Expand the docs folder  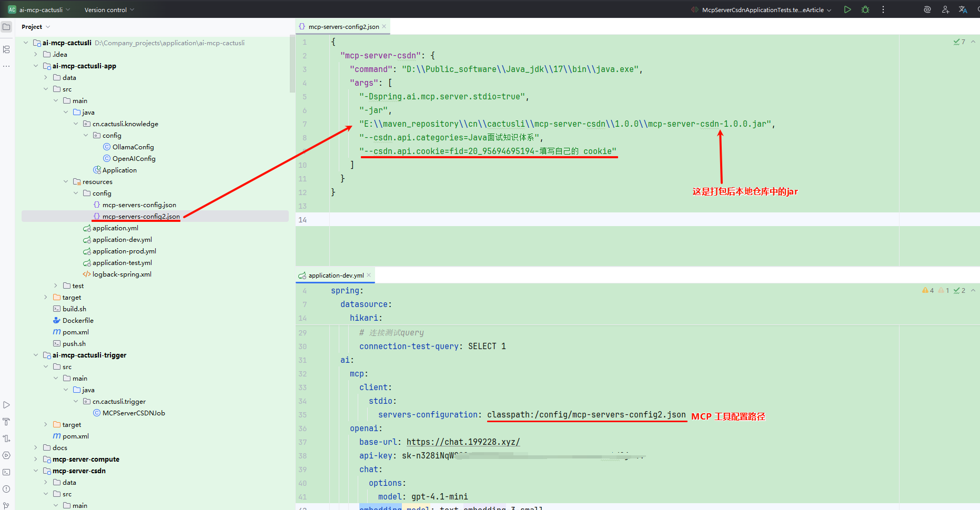(x=36, y=448)
